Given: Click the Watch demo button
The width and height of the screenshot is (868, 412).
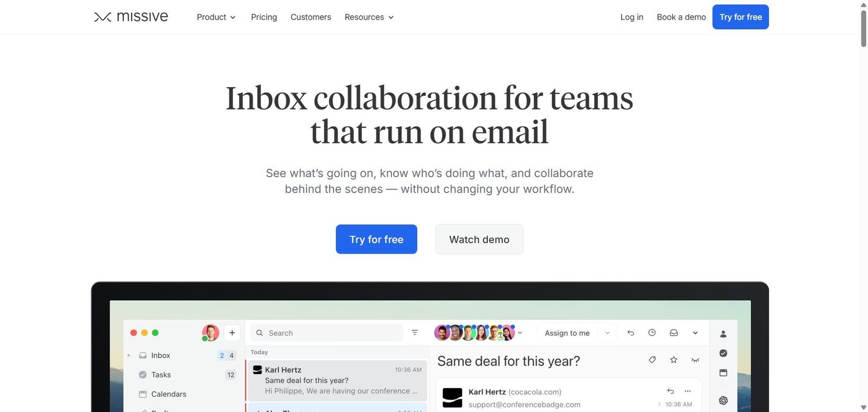Looking at the screenshot, I should click(479, 239).
